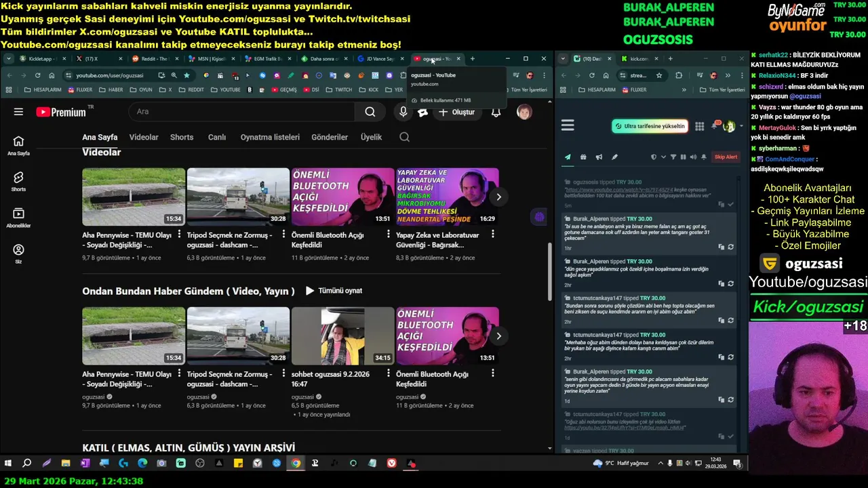Open the dashboard apps grid icon
The image size is (868, 488).
699,126
